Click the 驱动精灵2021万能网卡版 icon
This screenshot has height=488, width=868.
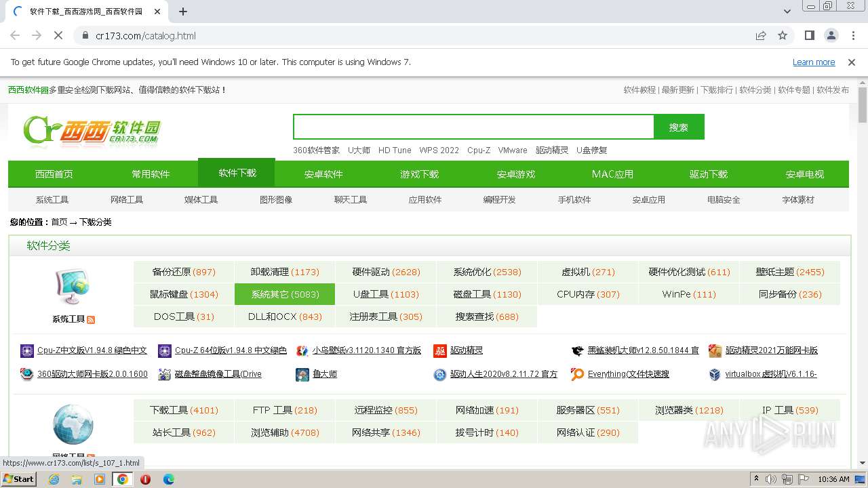[x=715, y=350]
